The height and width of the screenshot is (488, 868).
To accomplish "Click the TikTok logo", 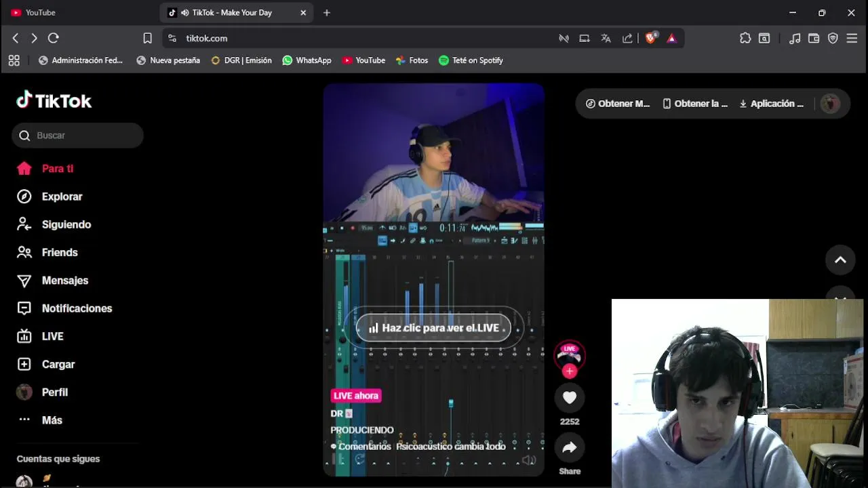I will tap(54, 100).
